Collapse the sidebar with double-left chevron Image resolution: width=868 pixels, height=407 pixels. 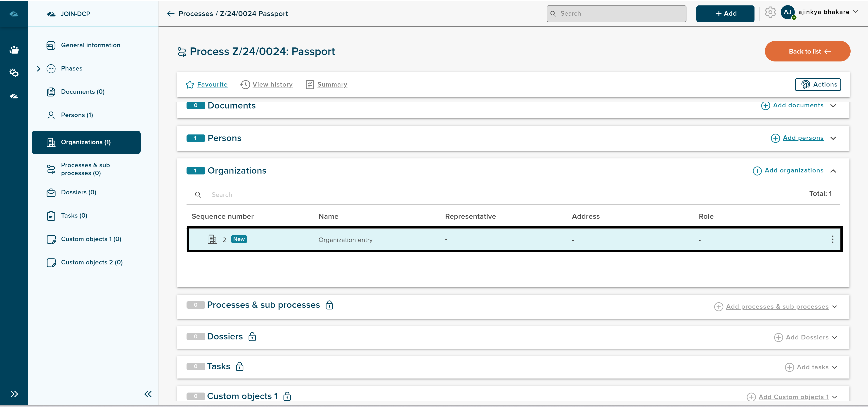tap(148, 394)
